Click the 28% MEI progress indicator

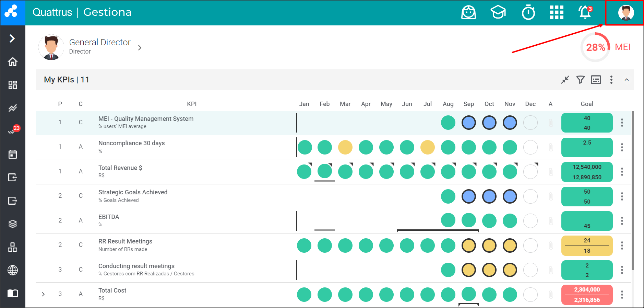tap(596, 47)
